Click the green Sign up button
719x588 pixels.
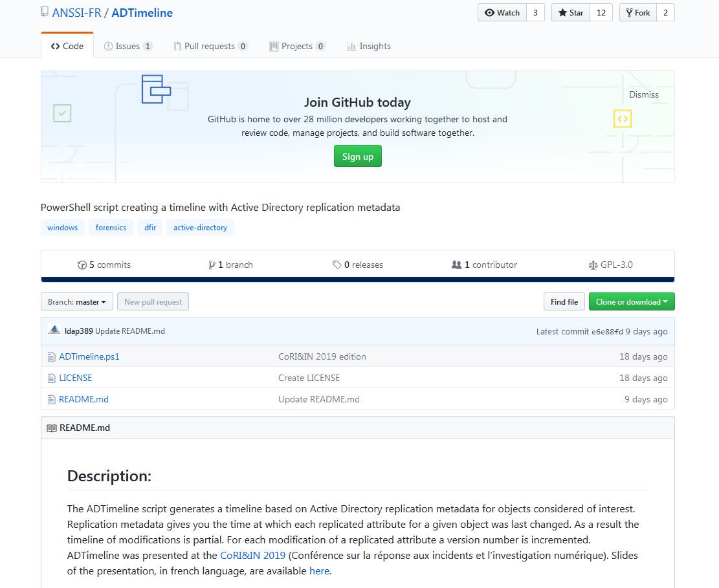click(358, 157)
